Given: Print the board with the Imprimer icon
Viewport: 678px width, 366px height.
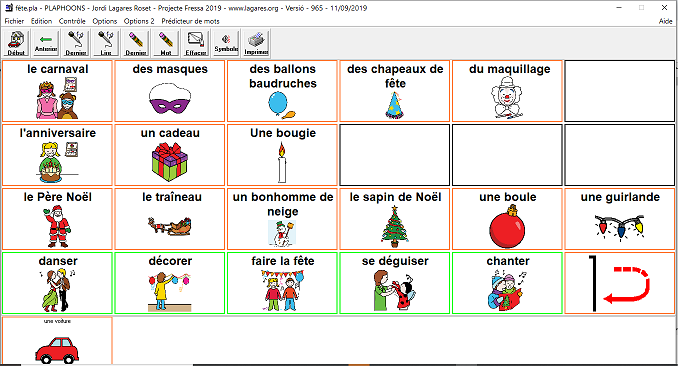Looking at the screenshot, I should (256, 43).
